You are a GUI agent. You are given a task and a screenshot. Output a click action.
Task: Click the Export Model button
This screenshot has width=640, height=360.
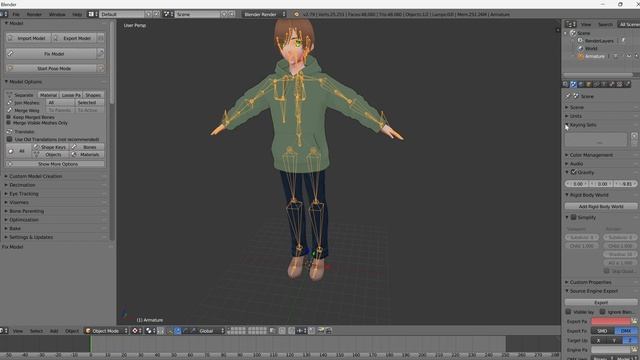[74, 38]
